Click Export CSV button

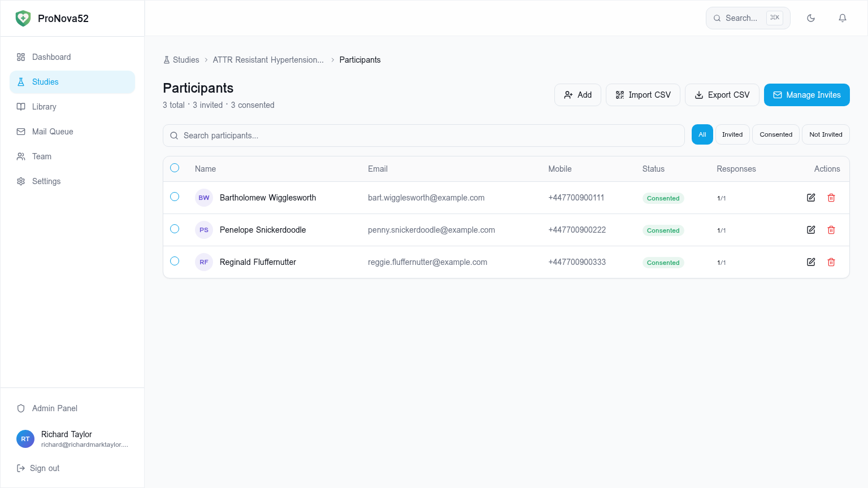point(722,95)
